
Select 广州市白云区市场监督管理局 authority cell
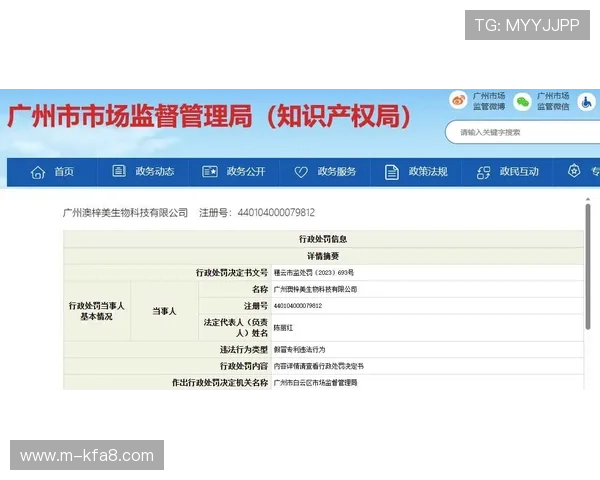[x=315, y=383]
